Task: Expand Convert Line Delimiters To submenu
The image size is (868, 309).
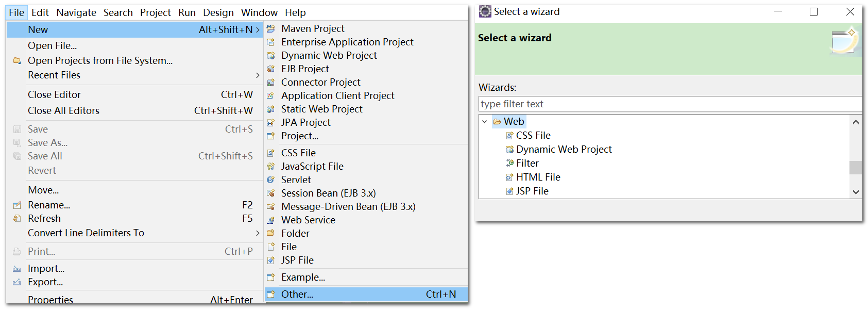Action: (x=86, y=233)
